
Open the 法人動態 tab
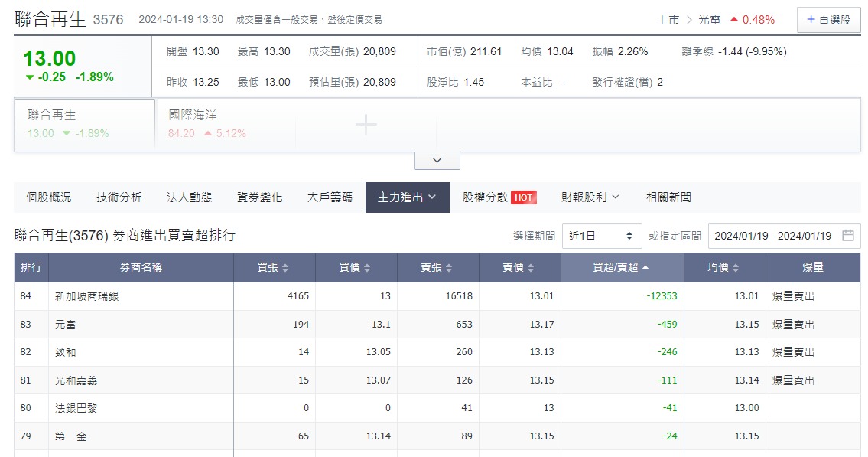189,197
